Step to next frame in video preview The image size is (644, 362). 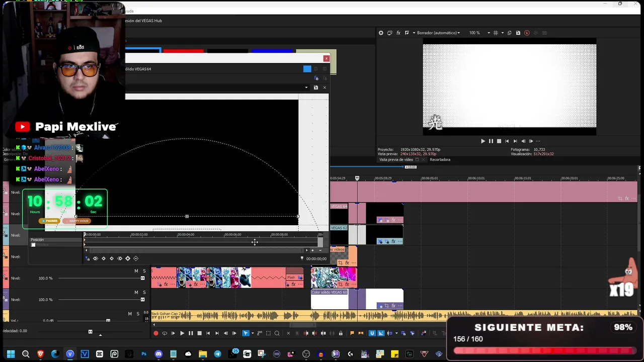click(531, 141)
